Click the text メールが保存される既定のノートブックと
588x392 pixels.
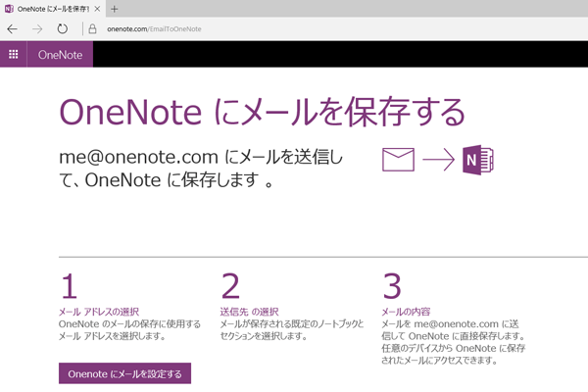[292, 323]
